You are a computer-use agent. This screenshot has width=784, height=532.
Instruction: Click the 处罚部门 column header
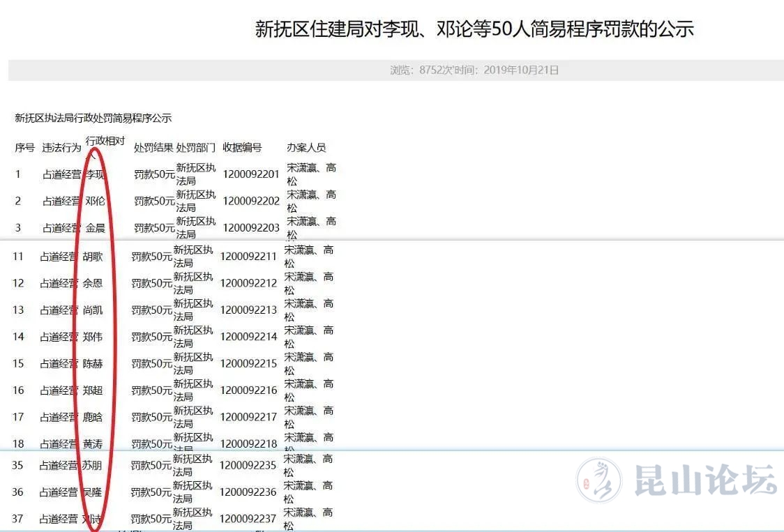tap(195, 148)
